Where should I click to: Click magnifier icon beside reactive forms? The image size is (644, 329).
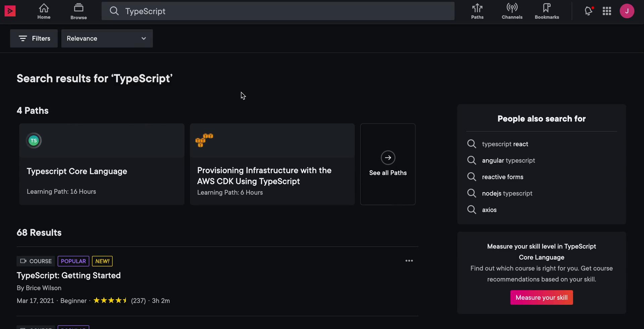click(x=472, y=177)
